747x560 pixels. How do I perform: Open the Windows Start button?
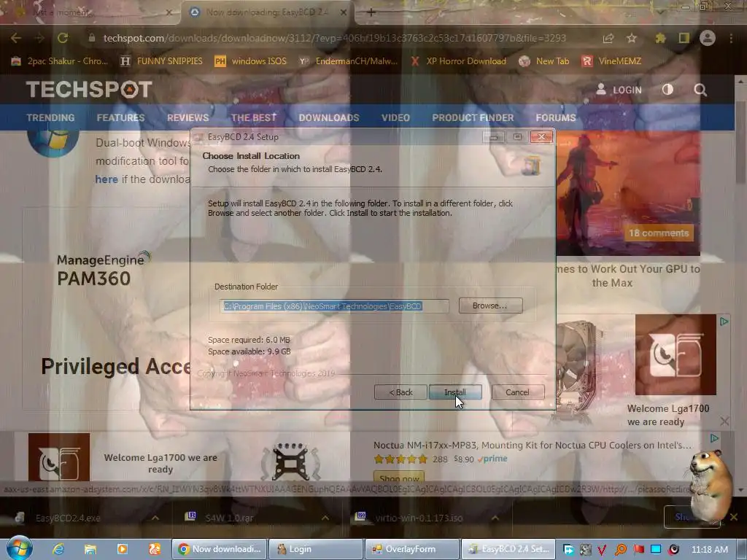pyautogui.click(x=19, y=548)
